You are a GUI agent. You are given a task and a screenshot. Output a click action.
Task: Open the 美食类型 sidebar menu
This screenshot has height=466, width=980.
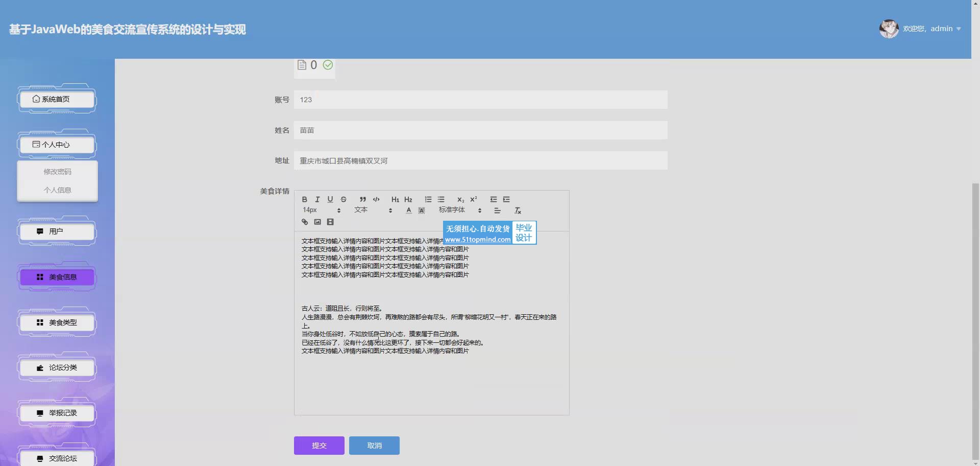click(57, 322)
